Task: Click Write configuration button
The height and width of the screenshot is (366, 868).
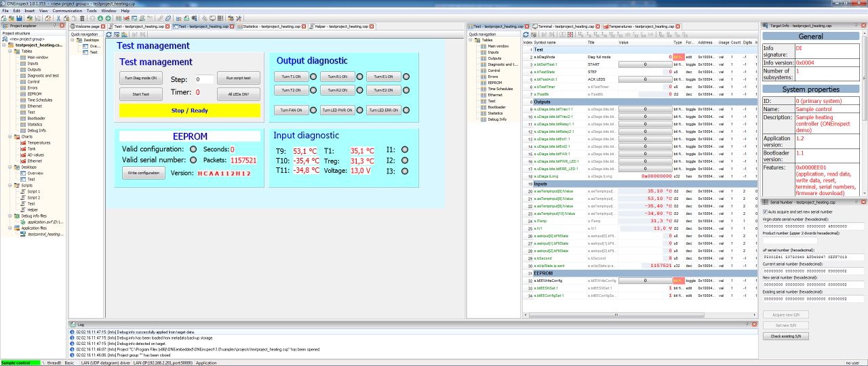Action: pos(144,173)
